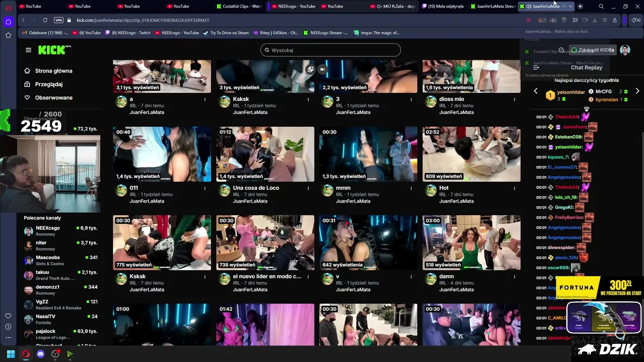The width and height of the screenshot is (644, 362).
Task: Add a new tab with plus icon
Action: [x=580, y=7]
